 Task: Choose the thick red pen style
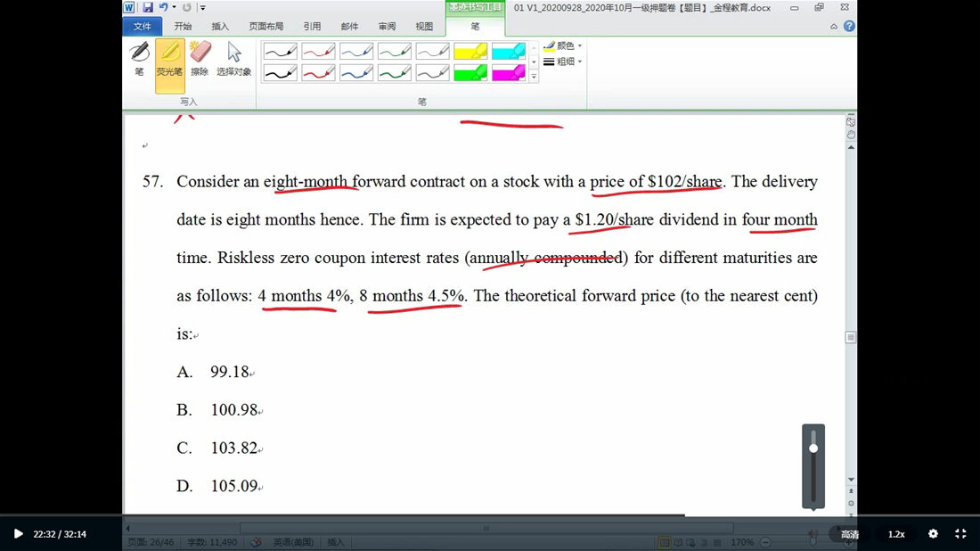pyautogui.click(x=318, y=73)
